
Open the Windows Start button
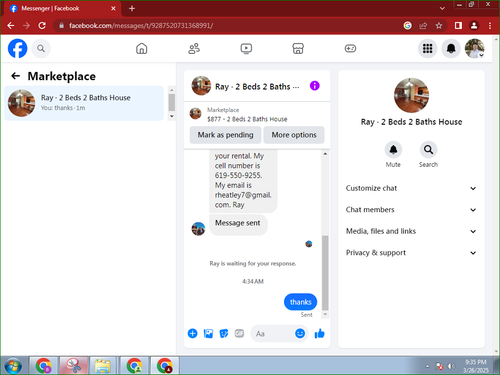tap(13, 366)
